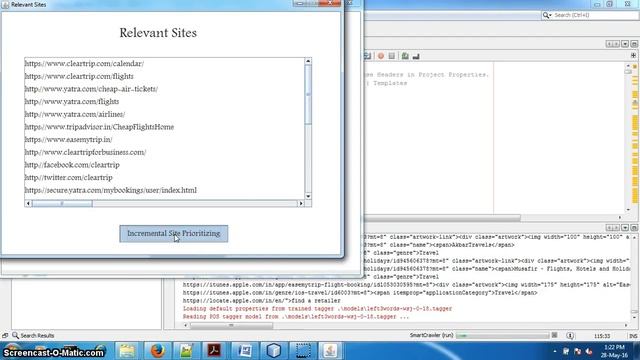Click the volume icon in system tray

[x=589, y=351]
